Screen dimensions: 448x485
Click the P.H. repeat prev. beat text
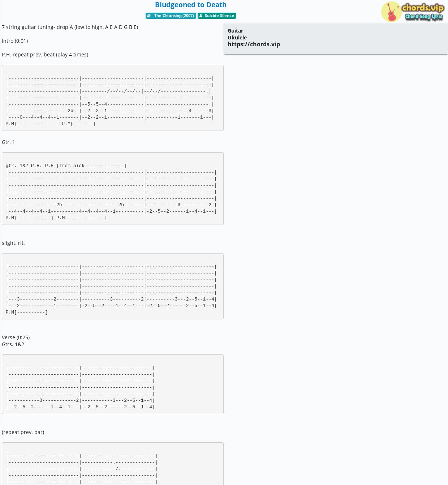click(45, 55)
